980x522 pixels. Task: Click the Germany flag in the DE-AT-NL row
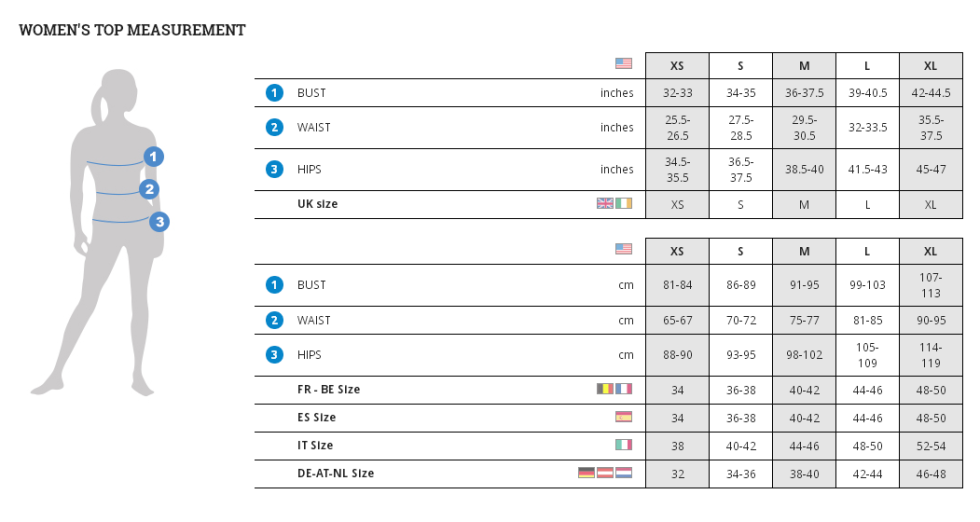click(x=586, y=473)
